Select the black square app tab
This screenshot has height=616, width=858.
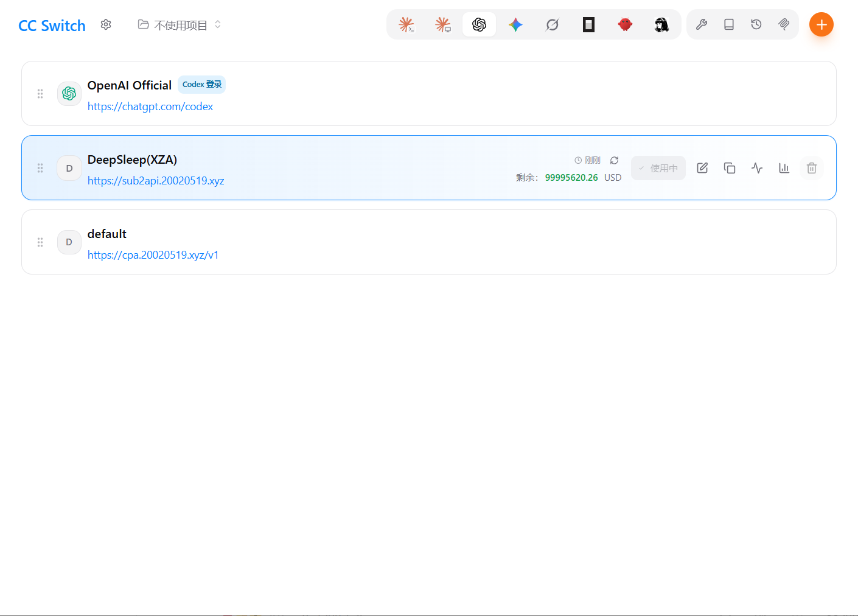[588, 24]
